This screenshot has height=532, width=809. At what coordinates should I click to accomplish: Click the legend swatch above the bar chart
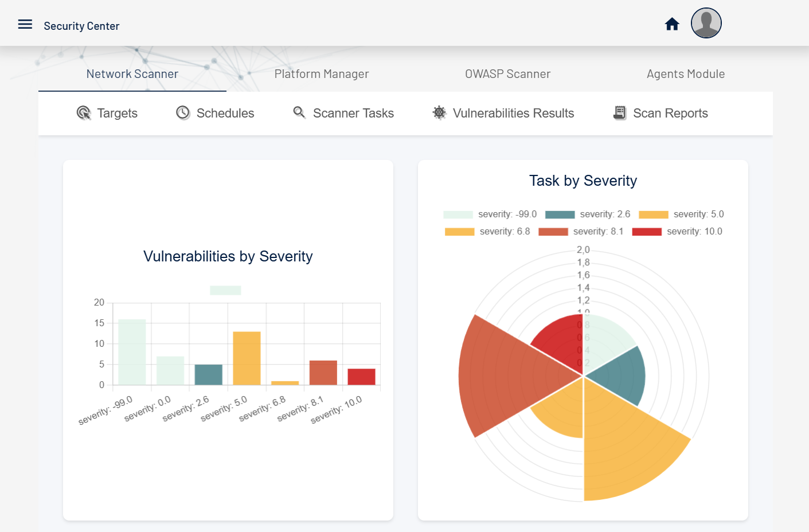[x=225, y=290]
